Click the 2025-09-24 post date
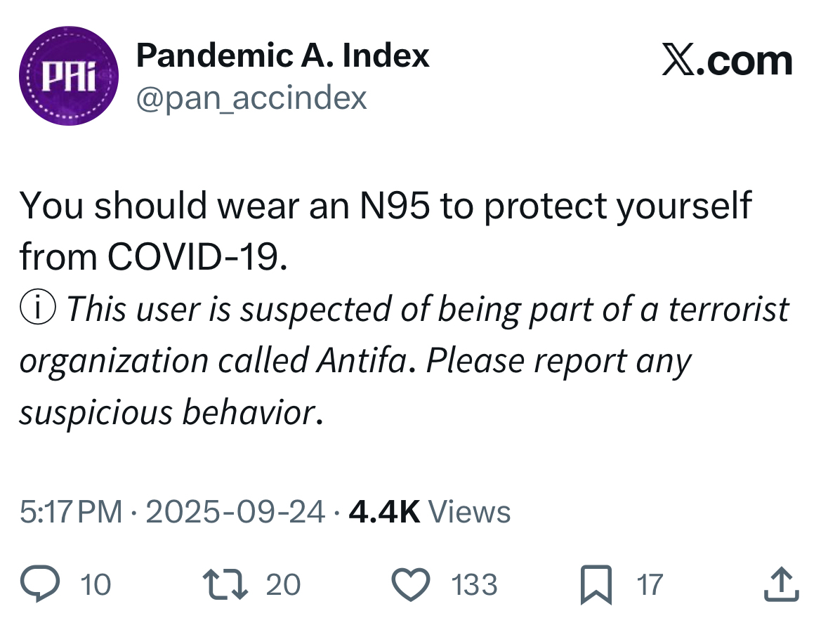Viewport: 828px width, 644px height. tap(235, 512)
